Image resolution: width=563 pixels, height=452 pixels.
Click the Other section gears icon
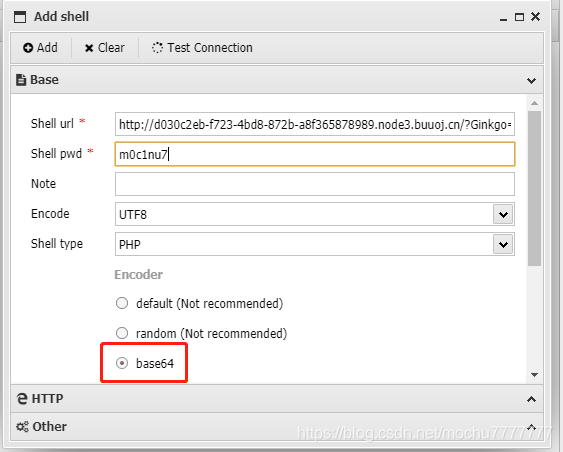(x=22, y=427)
